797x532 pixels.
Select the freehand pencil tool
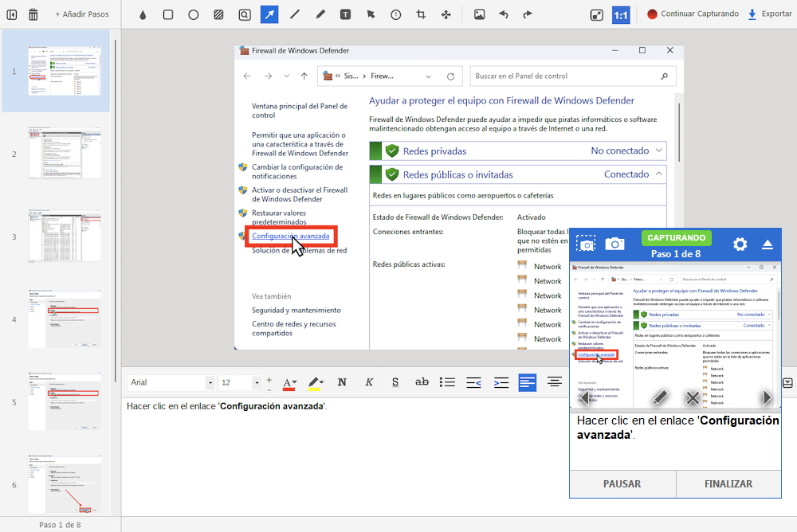[320, 15]
